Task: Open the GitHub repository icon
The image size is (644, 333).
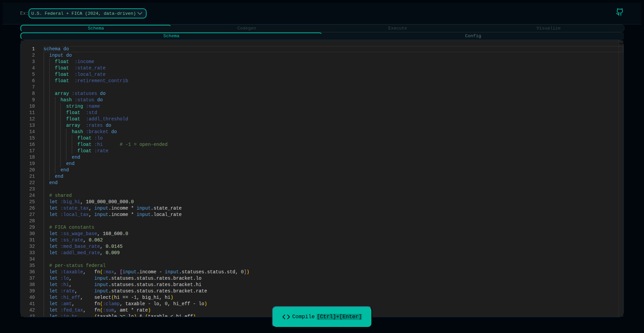Action: tap(620, 12)
